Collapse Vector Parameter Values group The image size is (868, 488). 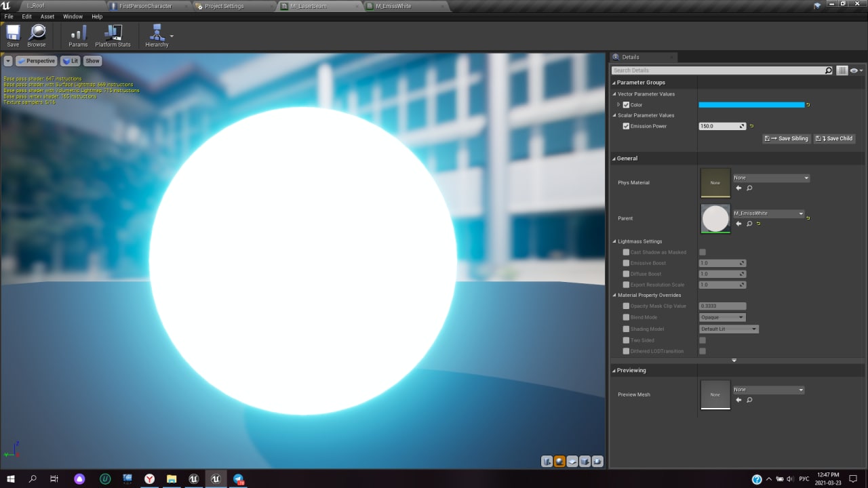tap(614, 94)
